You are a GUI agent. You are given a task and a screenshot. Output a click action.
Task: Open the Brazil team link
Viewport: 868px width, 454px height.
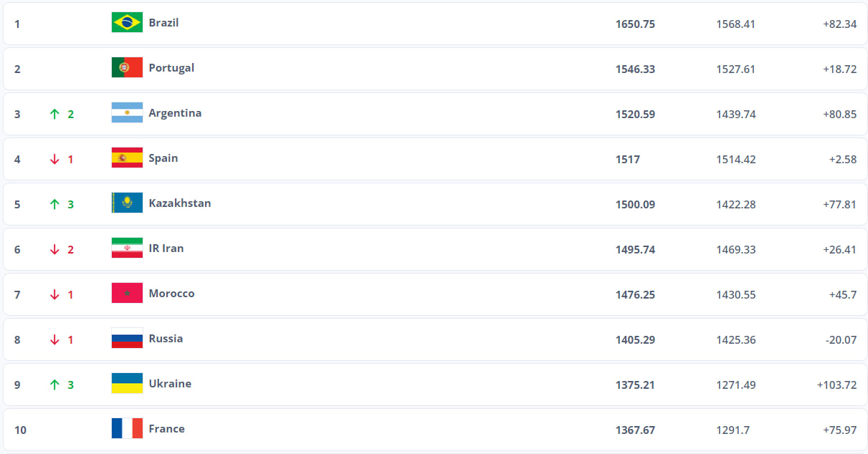(x=163, y=23)
